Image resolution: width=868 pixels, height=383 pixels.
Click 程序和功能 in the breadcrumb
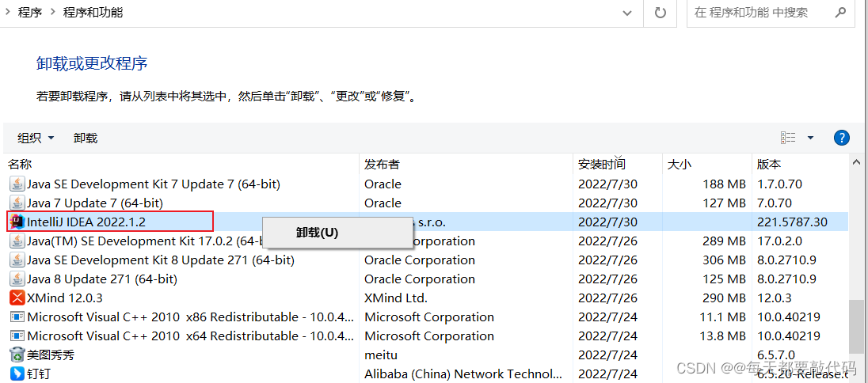[x=93, y=12]
